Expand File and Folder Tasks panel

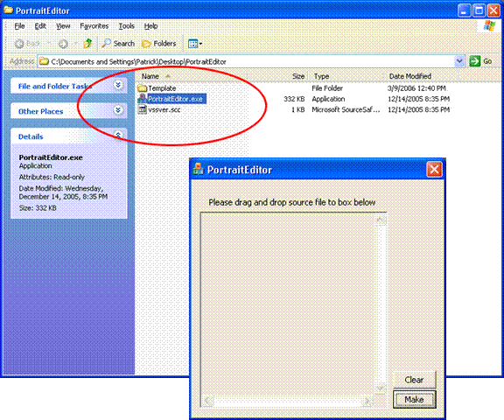[118, 85]
